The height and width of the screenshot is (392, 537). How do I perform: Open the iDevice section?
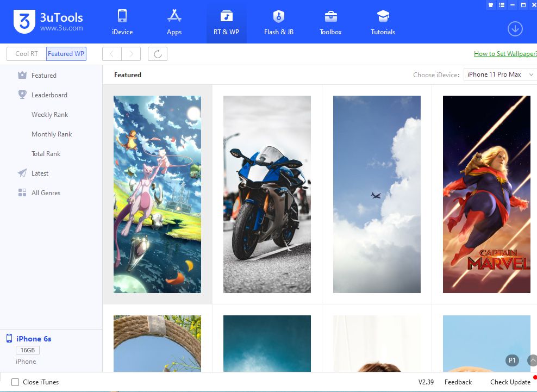tap(122, 22)
